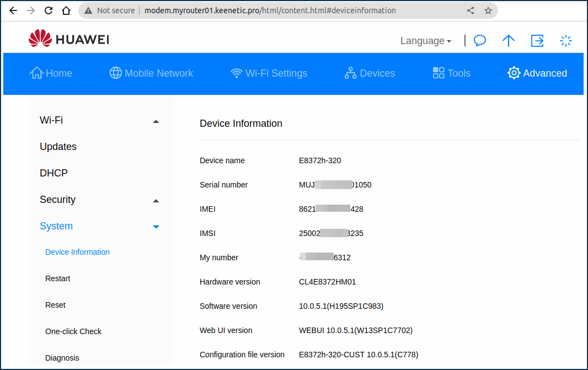Select the Mobile Network globe icon
Screen dimensions: 588x370
click(115, 73)
